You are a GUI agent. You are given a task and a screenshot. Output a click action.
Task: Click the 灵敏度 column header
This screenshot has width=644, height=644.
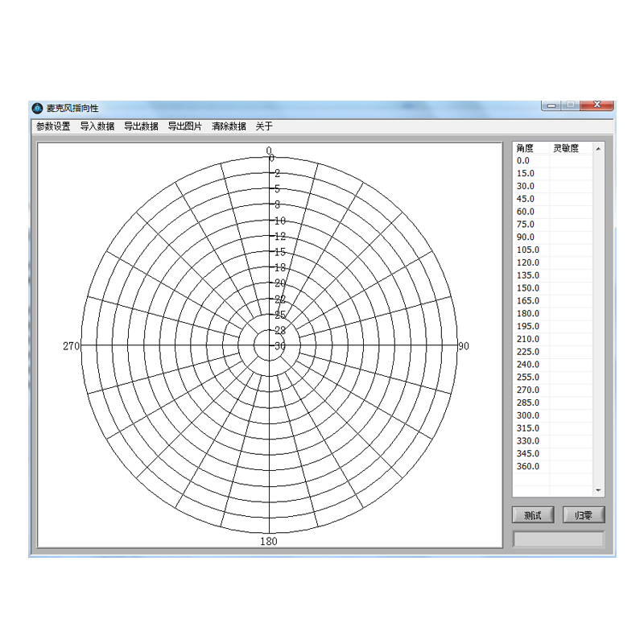566,148
